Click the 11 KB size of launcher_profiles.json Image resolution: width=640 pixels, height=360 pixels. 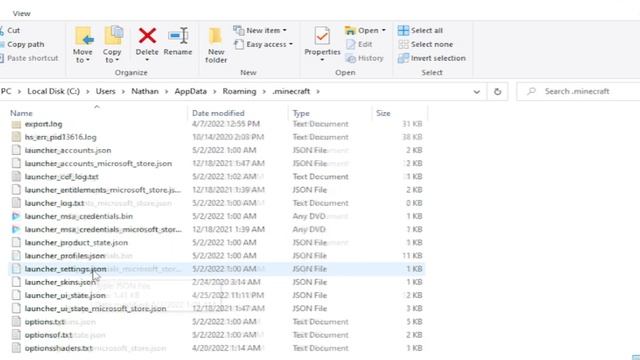coord(412,256)
